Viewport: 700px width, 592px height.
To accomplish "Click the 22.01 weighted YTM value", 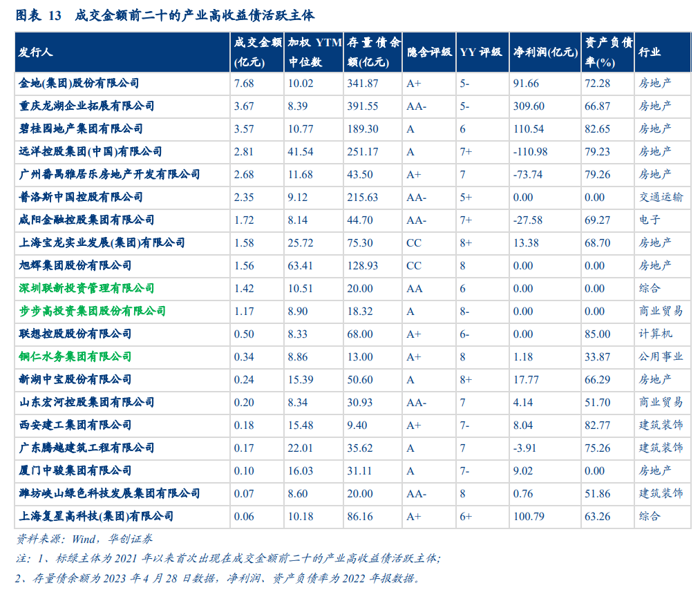I will pos(301,448).
